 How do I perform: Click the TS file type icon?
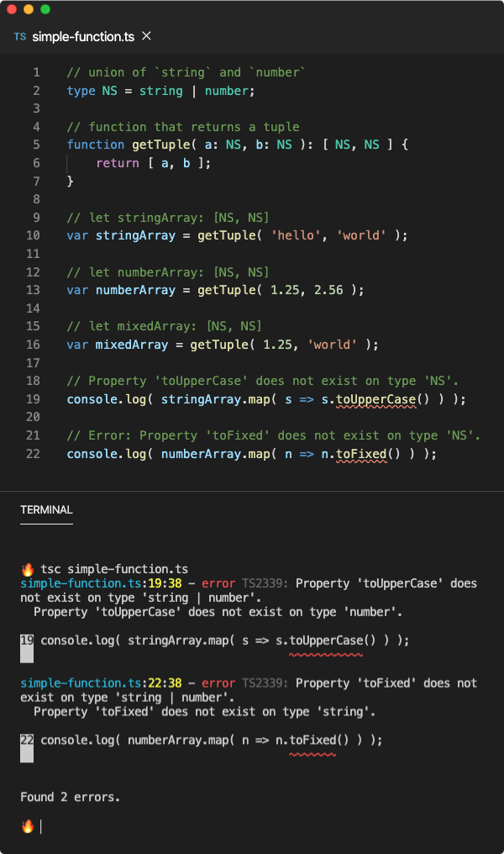point(20,36)
